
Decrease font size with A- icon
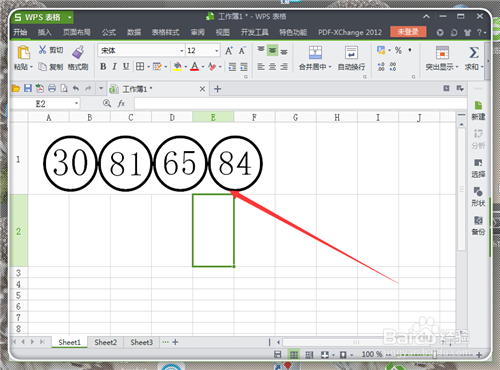point(242,50)
